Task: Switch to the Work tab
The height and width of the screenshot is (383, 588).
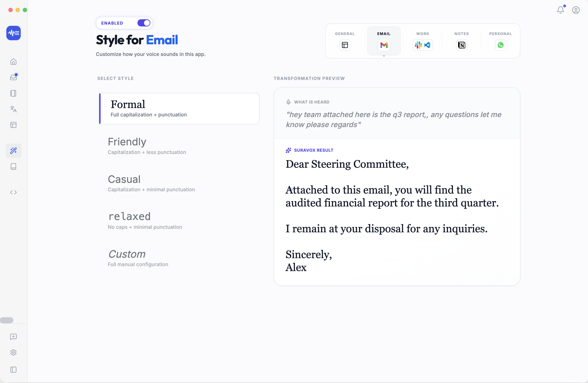Action: click(422, 41)
